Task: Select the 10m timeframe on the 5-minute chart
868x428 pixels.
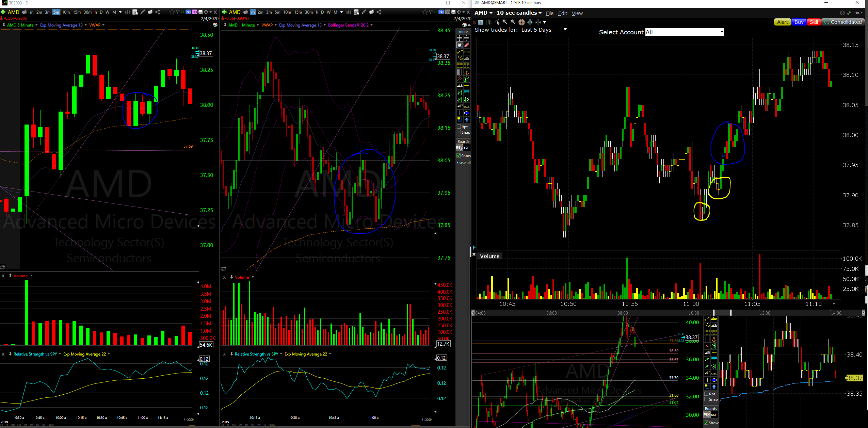Action: tap(66, 12)
